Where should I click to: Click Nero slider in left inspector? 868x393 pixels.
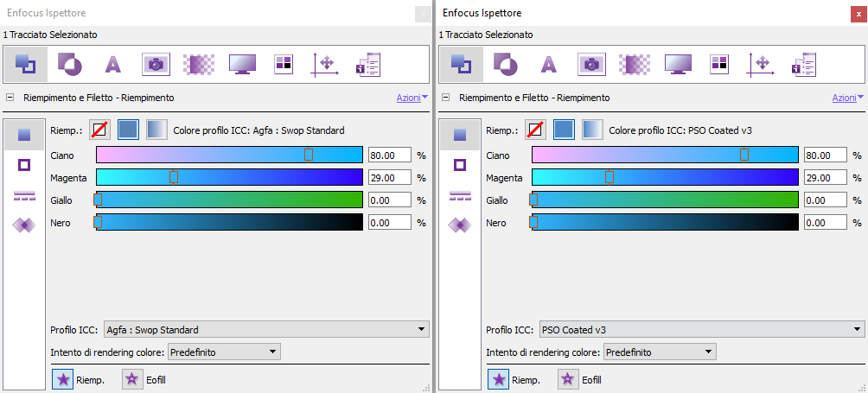pyautogui.click(x=230, y=222)
